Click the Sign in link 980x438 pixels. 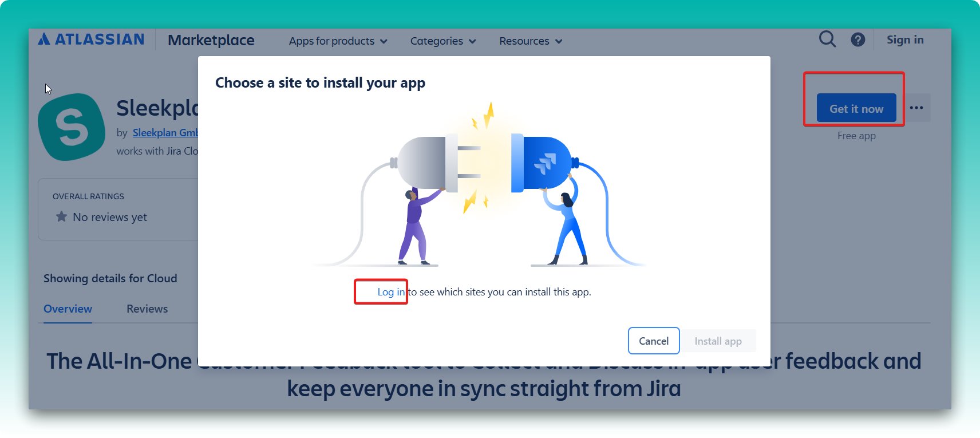(905, 40)
